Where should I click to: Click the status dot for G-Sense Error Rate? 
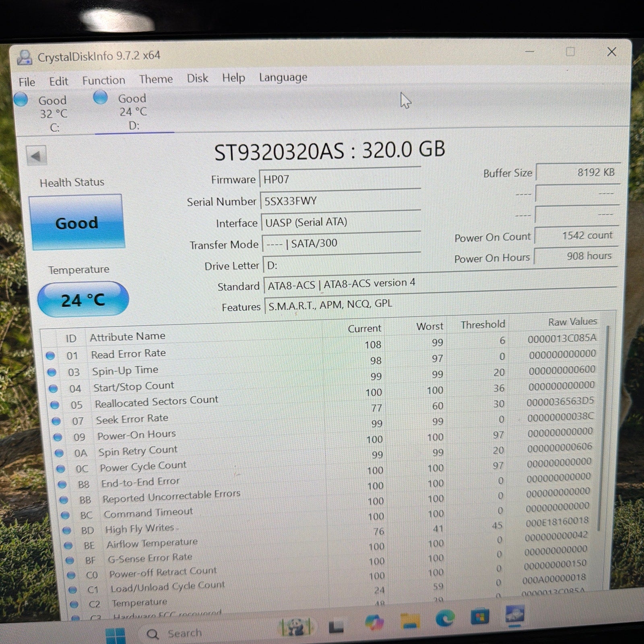point(70,561)
